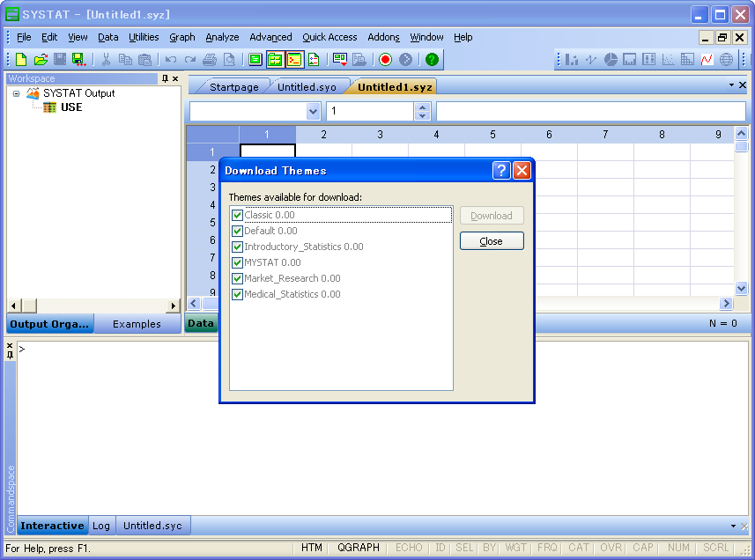Click column header 5 in data grid
The height and width of the screenshot is (560, 755).
[492, 135]
